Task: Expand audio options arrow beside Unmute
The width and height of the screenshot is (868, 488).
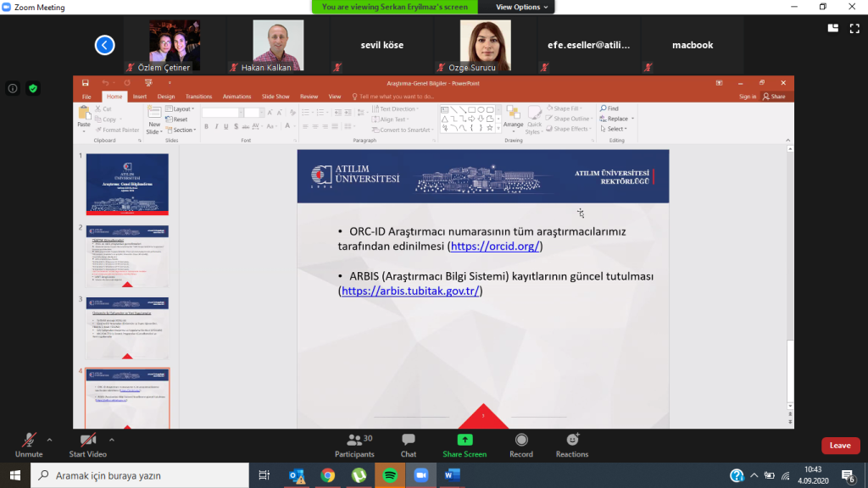Action: click(x=49, y=440)
